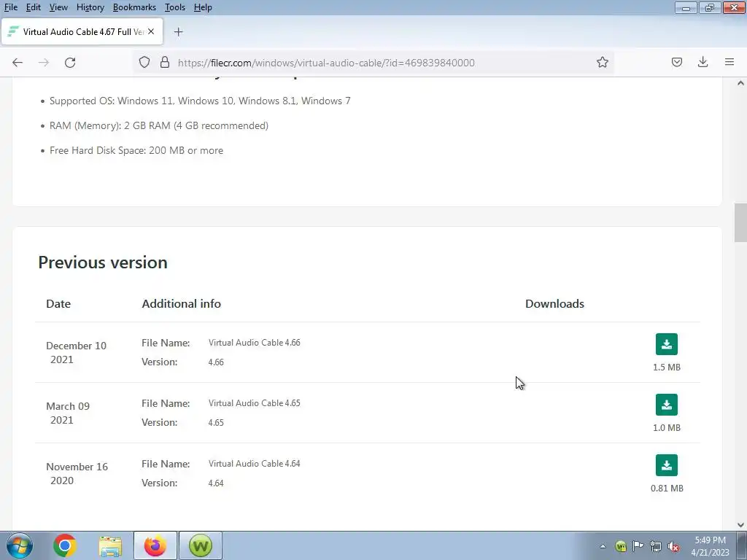
Task: Select 'March 09 2021' date cell
Action: [x=68, y=413]
